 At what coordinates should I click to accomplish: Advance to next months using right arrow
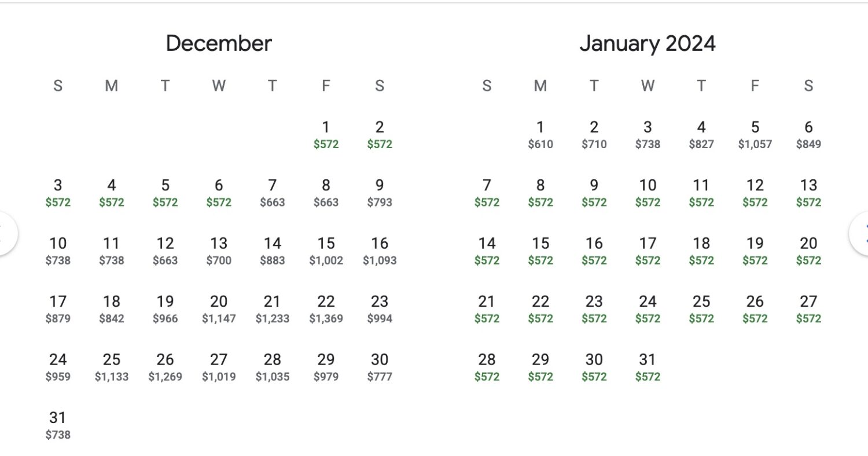pyautogui.click(x=860, y=233)
